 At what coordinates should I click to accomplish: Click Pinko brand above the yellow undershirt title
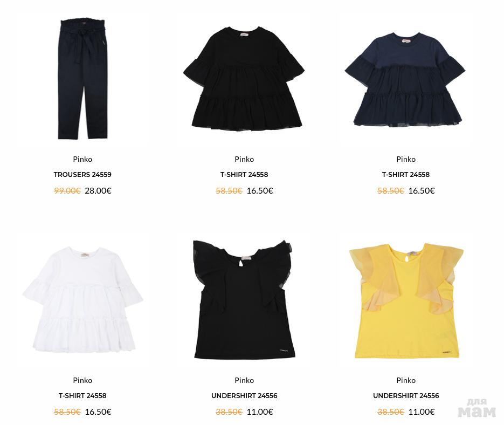(406, 380)
